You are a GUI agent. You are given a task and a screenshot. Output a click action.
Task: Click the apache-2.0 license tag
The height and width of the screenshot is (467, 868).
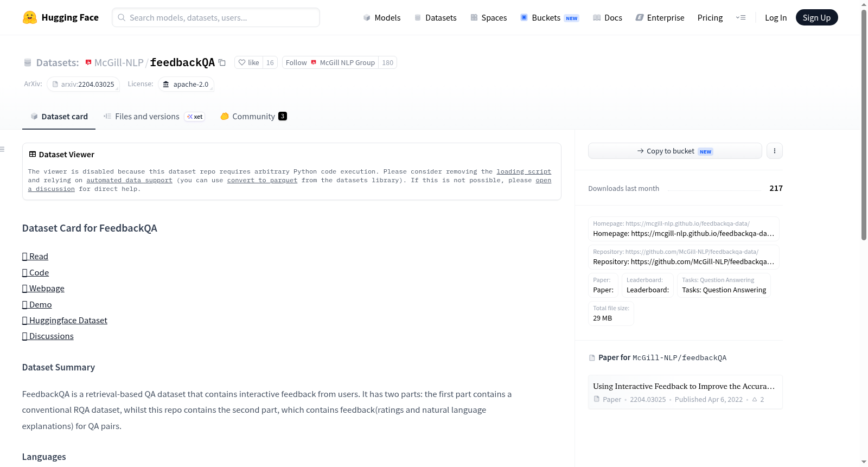(x=186, y=84)
